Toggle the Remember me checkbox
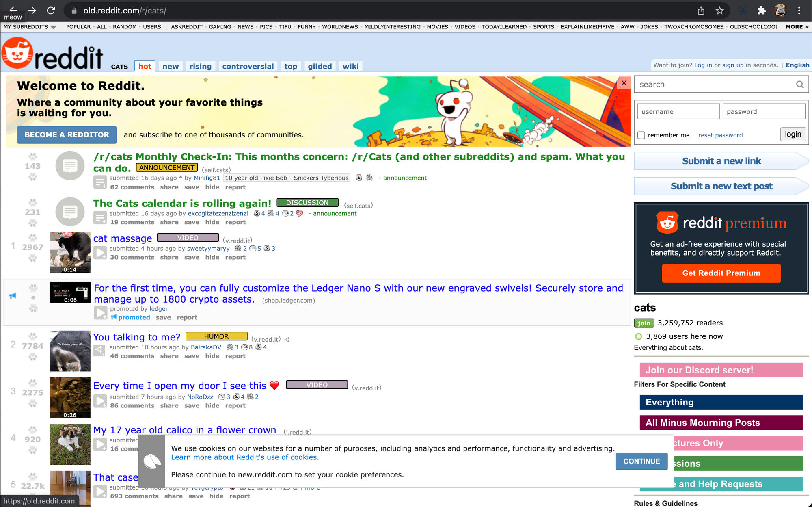This screenshot has width=812, height=507. (640, 134)
